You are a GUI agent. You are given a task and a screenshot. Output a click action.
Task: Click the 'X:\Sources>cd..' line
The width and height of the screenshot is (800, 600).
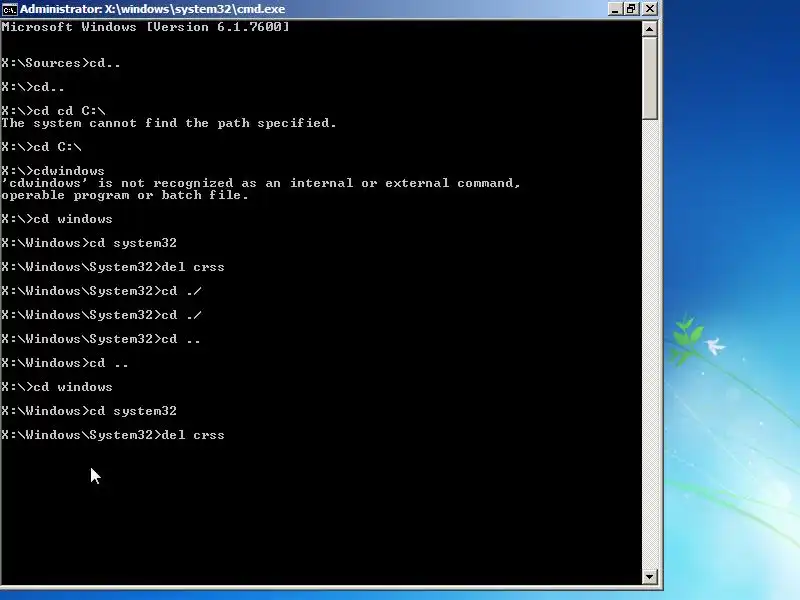click(x=61, y=63)
